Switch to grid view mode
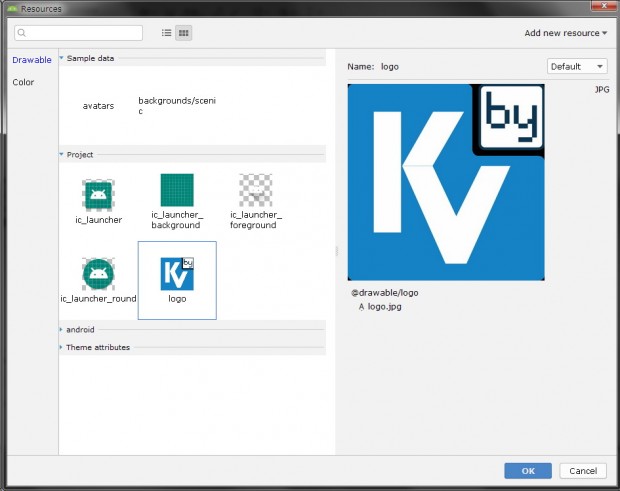The width and height of the screenshot is (620, 491). pos(183,33)
